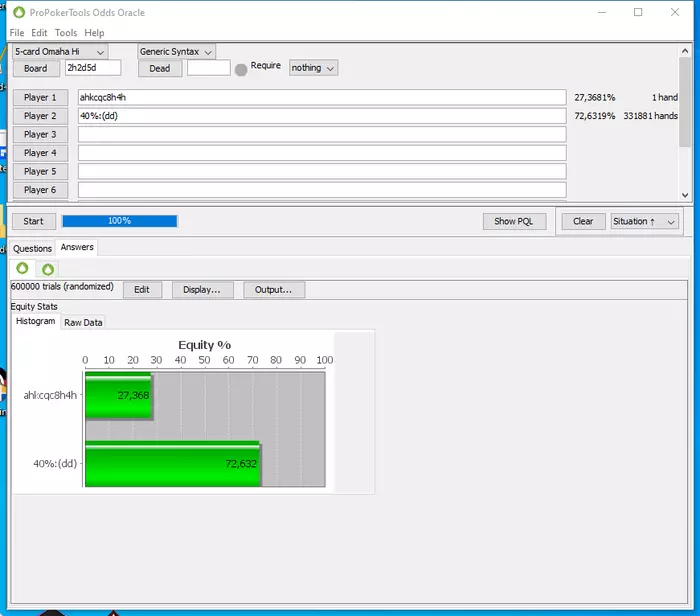The image size is (700, 616).
Task: Click the ahkcqc8h4h histogram bar showing 27,368
Action: tap(119, 395)
